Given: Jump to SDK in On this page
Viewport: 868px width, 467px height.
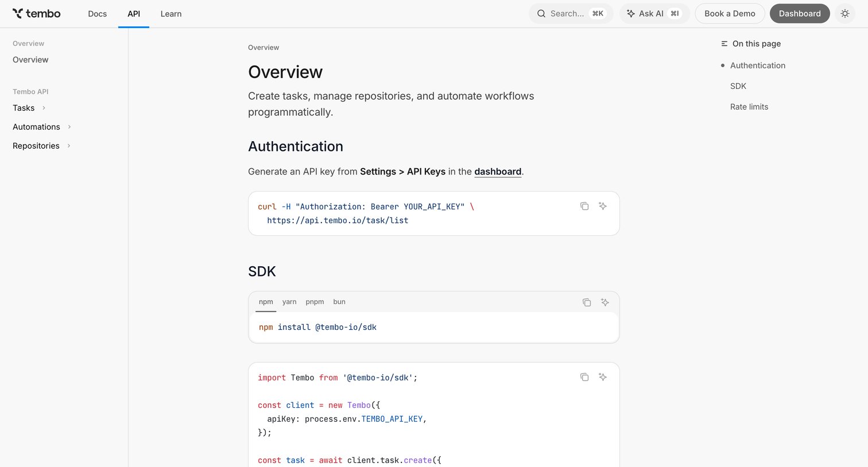Looking at the screenshot, I should pyautogui.click(x=738, y=86).
